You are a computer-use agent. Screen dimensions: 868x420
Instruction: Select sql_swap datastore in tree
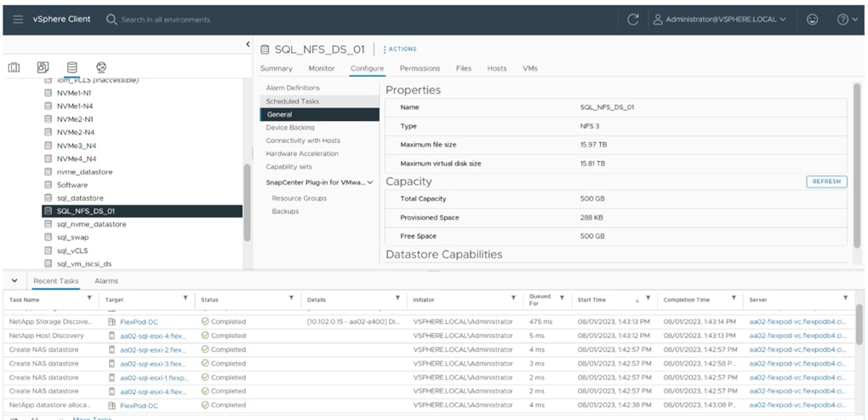tap(72, 237)
